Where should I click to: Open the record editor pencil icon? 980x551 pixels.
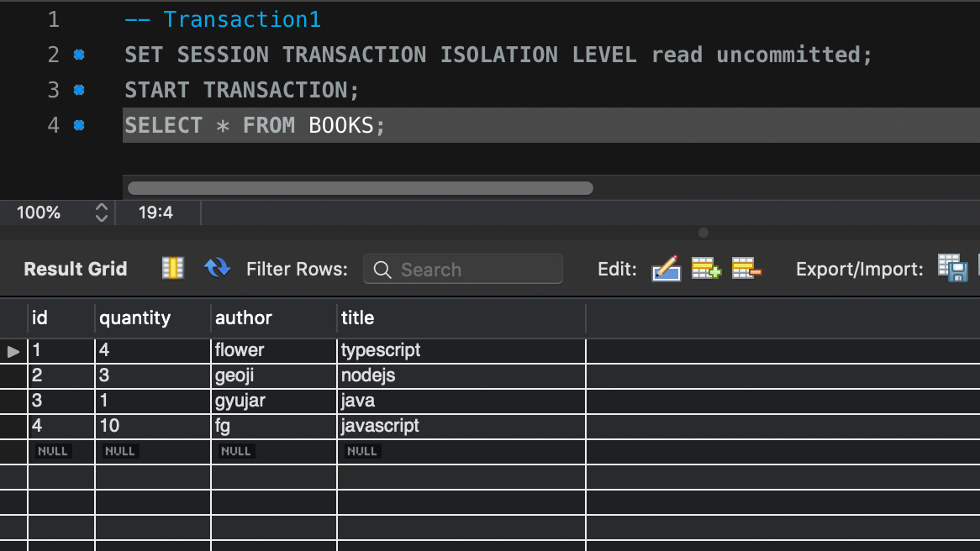click(666, 269)
